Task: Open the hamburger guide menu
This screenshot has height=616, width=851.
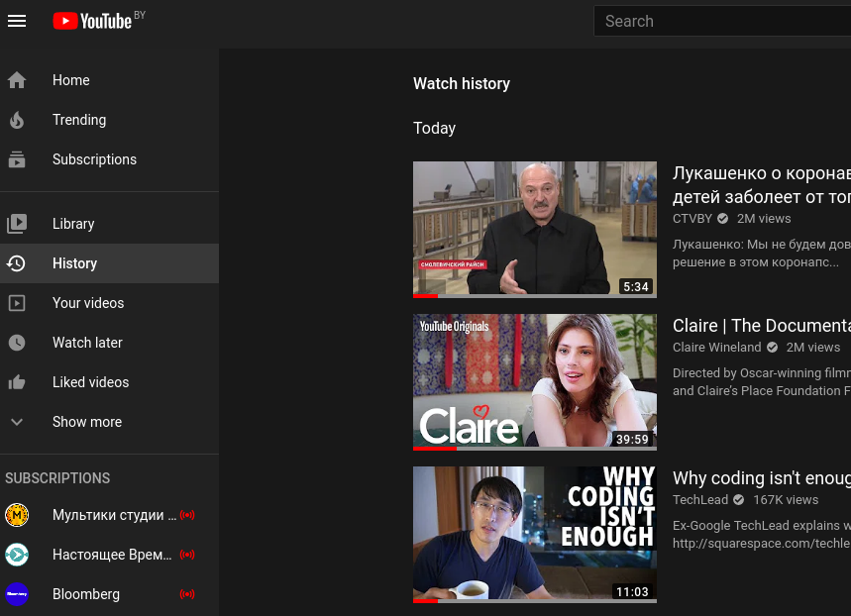Action: tap(17, 21)
